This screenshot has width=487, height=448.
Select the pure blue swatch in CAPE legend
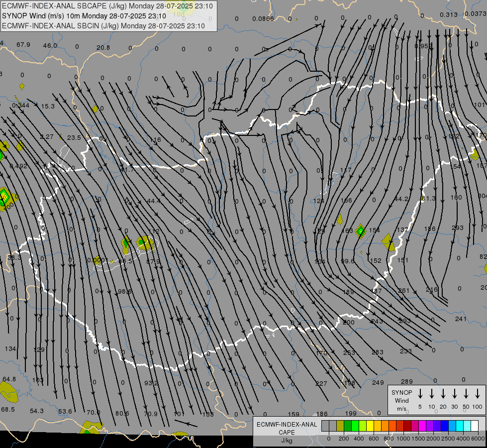(x=444, y=426)
